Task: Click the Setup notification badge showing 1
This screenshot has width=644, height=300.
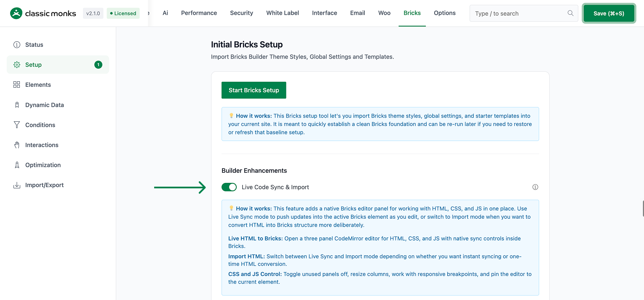Action: point(98,65)
